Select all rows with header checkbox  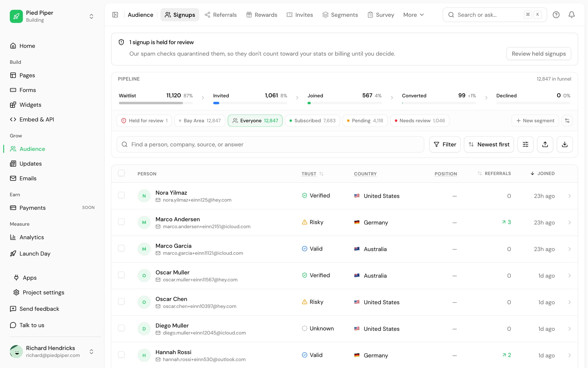coord(121,173)
